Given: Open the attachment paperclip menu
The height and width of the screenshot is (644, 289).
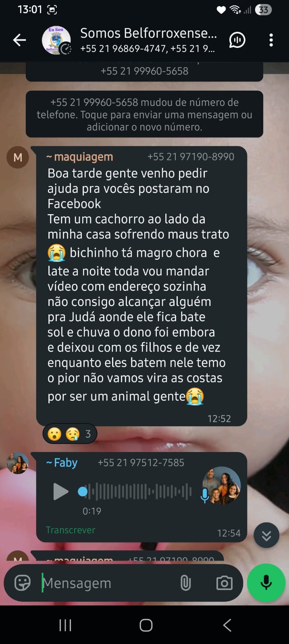Looking at the screenshot, I should pyautogui.click(x=185, y=583).
